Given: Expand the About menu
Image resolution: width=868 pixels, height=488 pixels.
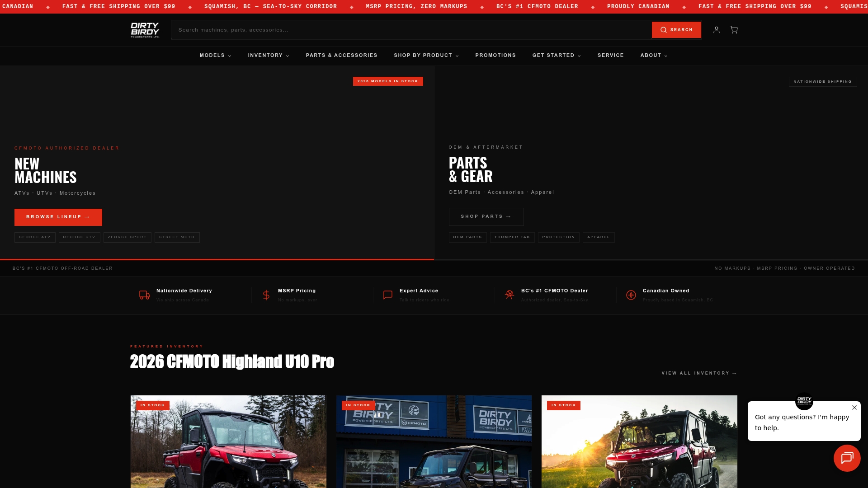Looking at the screenshot, I should click(x=654, y=55).
